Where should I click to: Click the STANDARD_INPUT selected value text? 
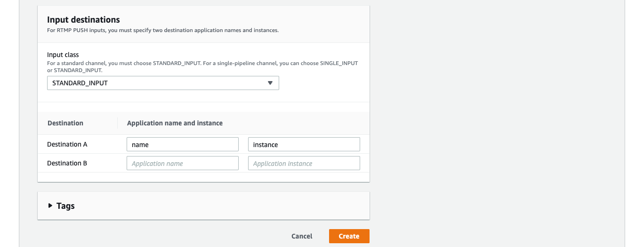(80, 83)
